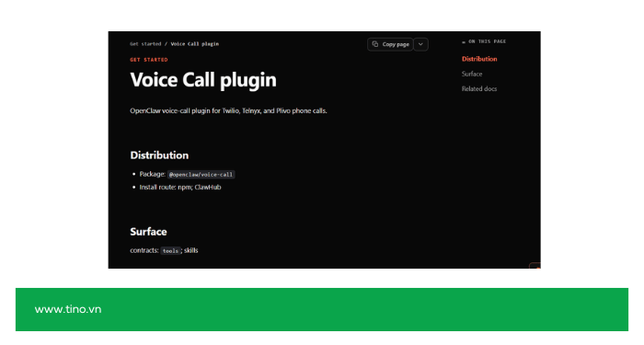The height and width of the screenshot is (345, 644).
Task: Click the GET STARTED category label
Action: tap(149, 60)
